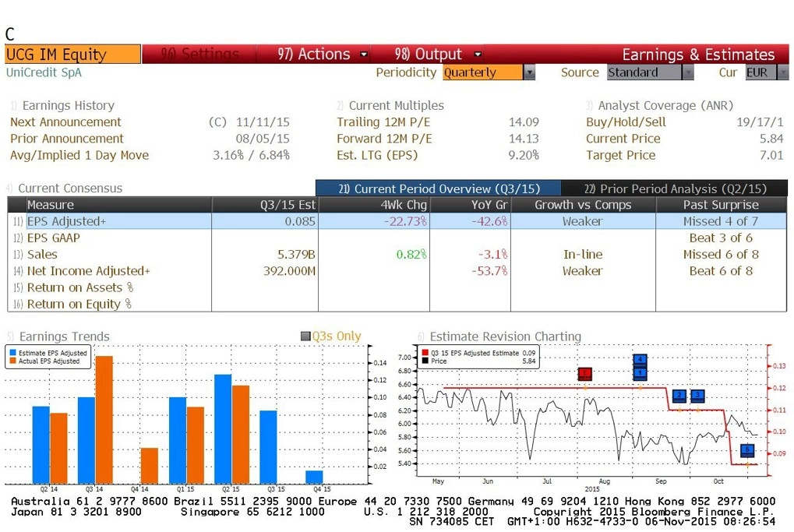Click the orange Q4 14 actual bar
The image size is (794, 532).
coord(150,466)
